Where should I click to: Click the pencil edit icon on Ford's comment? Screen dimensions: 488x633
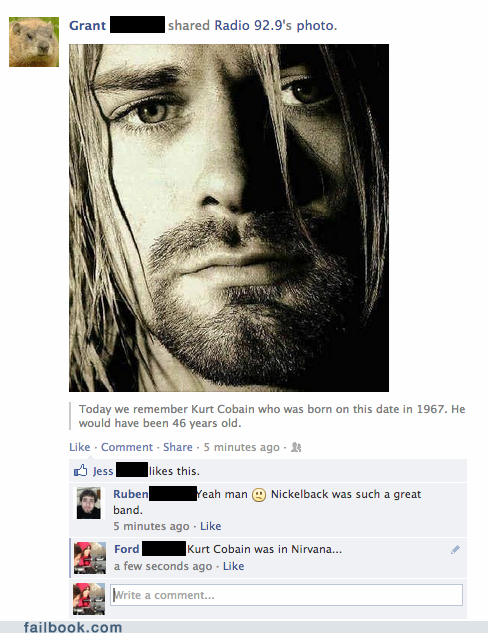click(x=455, y=549)
